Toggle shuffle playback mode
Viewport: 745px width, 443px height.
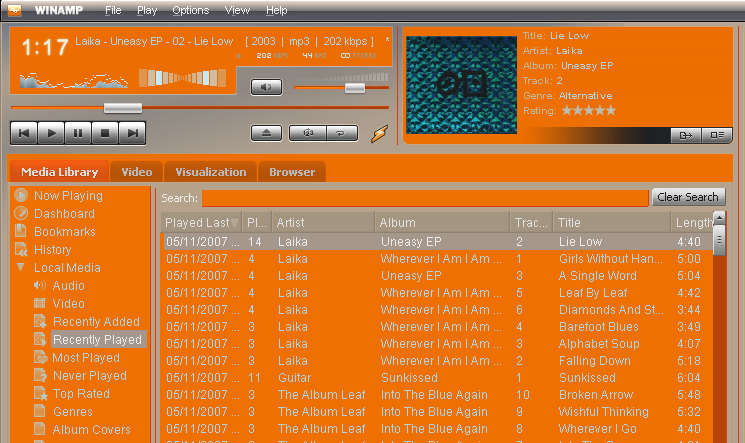pyautogui.click(x=308, y=133)
